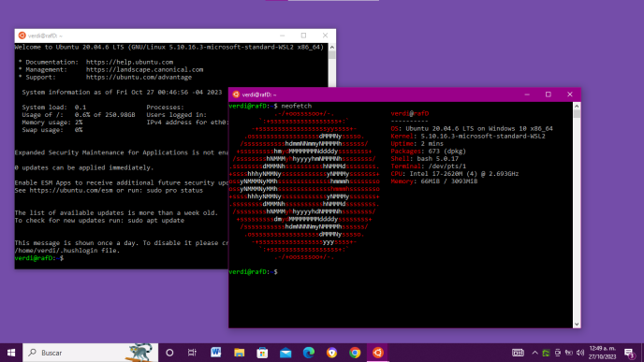Open Task View from the taskbar
The height and width of the screenshot is (362, 644).
[x=192, y=353]
